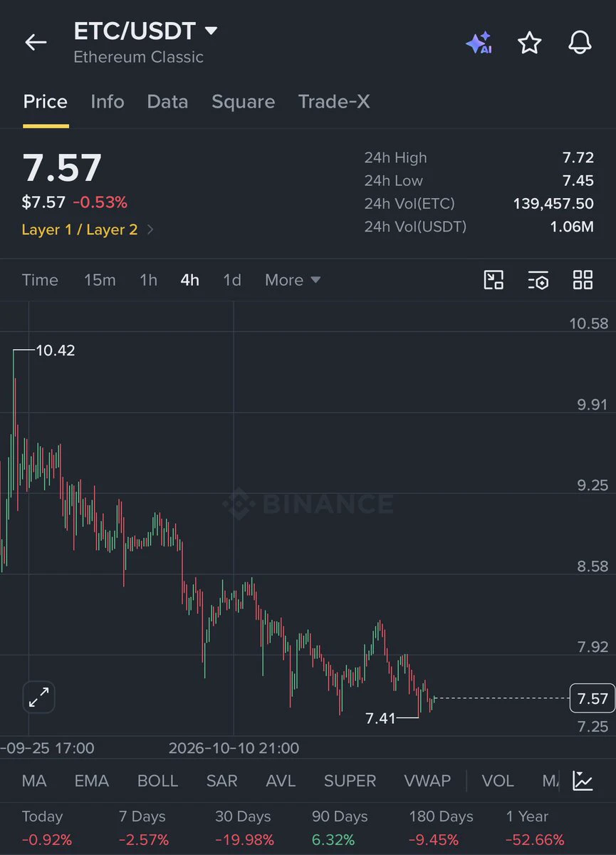
Task: Open Layer 1 / Layer 2 category
Action: [88, 229]
